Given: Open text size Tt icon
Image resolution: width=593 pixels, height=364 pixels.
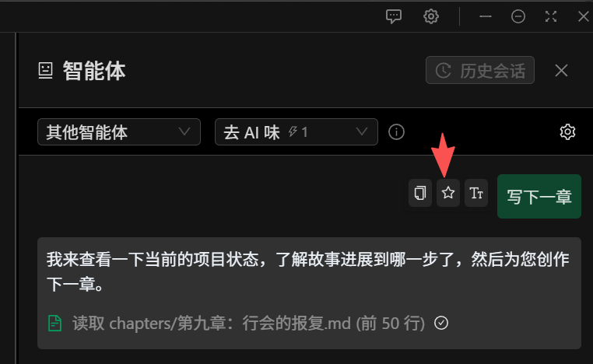Looking at the screenshot, I should (475, 193).
